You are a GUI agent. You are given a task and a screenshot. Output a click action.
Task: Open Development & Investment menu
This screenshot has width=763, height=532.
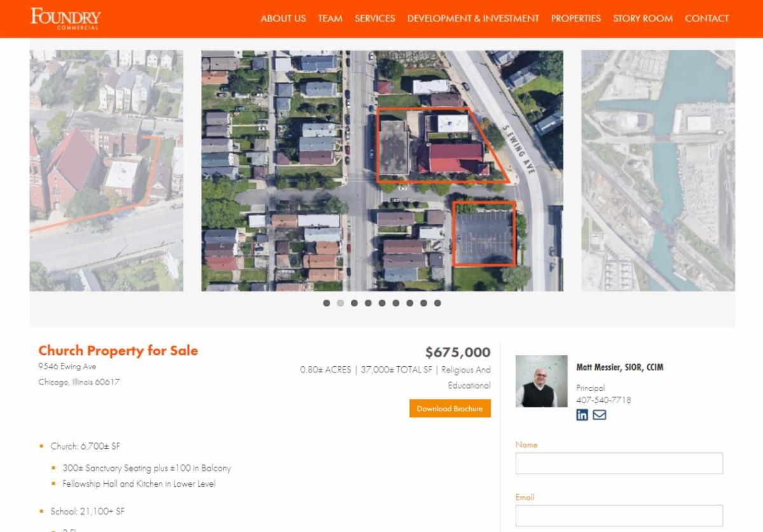(x=473, y=18)
